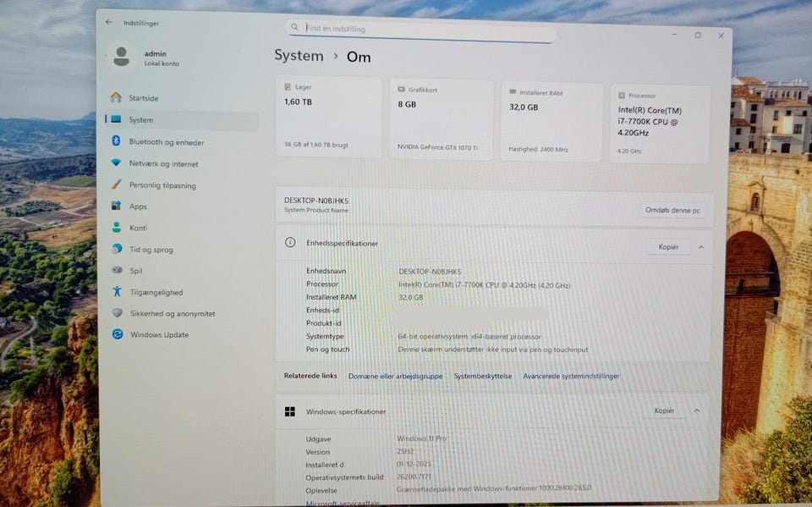Collapse the Enhedsspecifikationer section chevron

(701, 247)
